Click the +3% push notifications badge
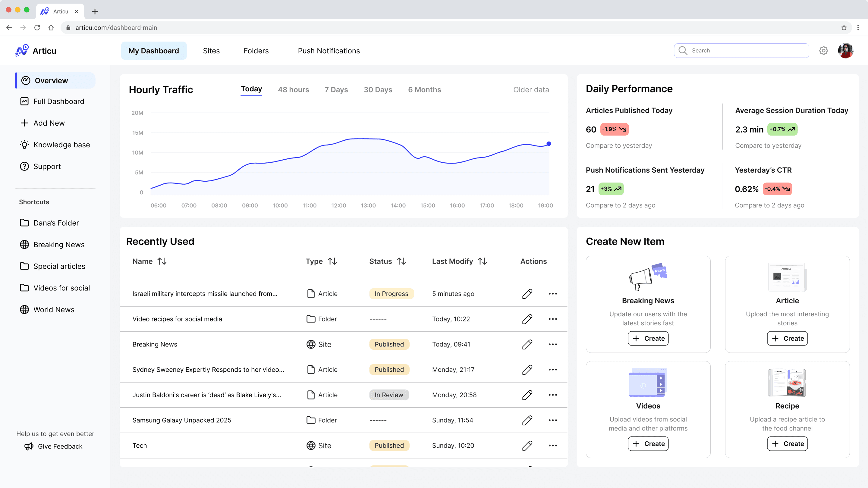This screenshot has width=868, height=488. [x=611, y=189]
